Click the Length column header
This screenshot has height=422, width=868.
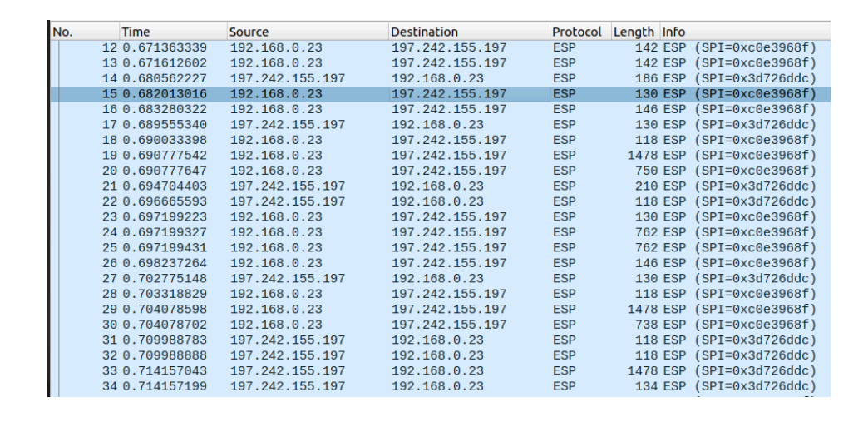click(634, 32)
